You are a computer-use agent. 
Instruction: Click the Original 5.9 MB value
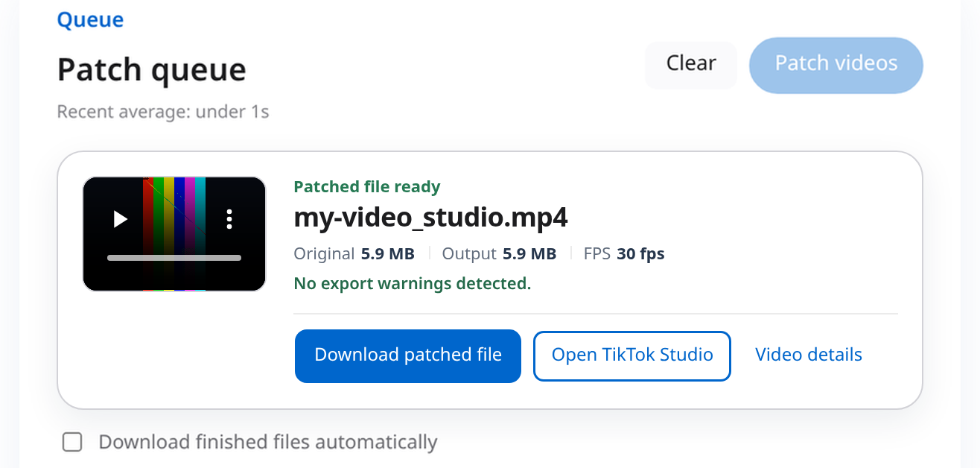(x=387, y=254)
